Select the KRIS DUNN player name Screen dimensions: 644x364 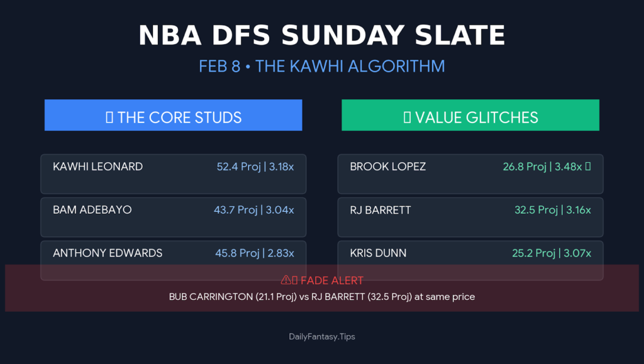click(378, 253)
